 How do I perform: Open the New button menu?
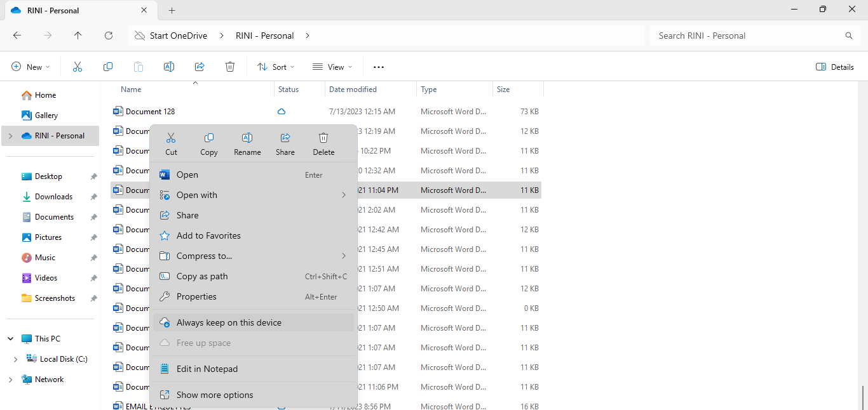(31, 67)
